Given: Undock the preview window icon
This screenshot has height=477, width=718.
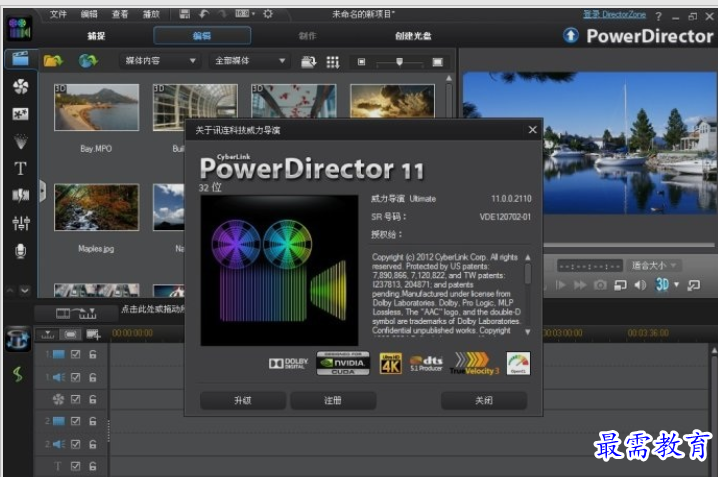Looking at the screenshot, I should [x=694, y=285].
